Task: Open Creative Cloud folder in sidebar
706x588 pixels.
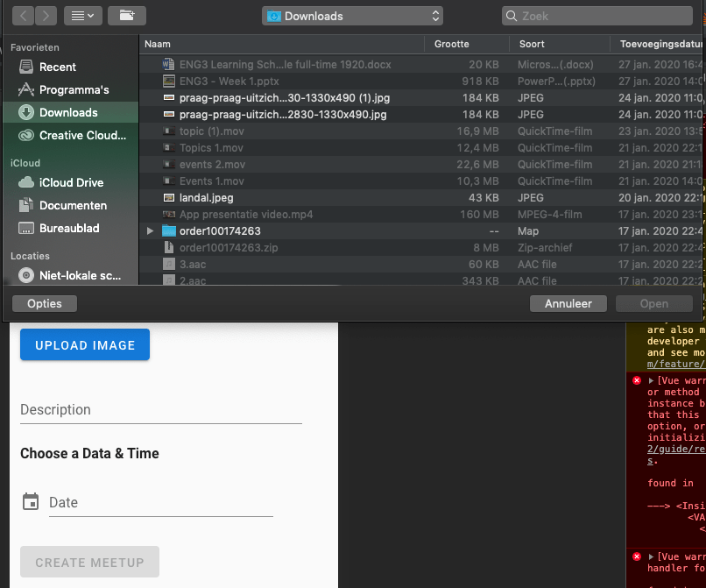Action: point(82,136)
